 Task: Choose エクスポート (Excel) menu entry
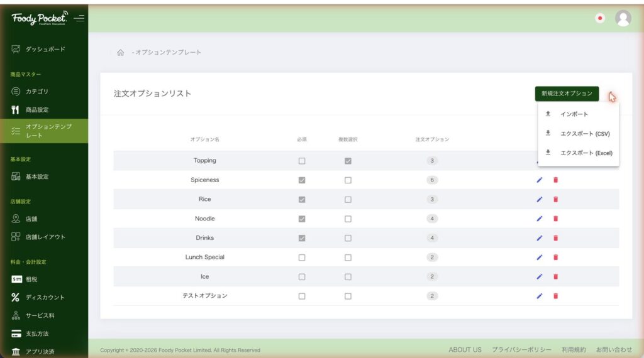pyautogui.click(x=578, y=153)
